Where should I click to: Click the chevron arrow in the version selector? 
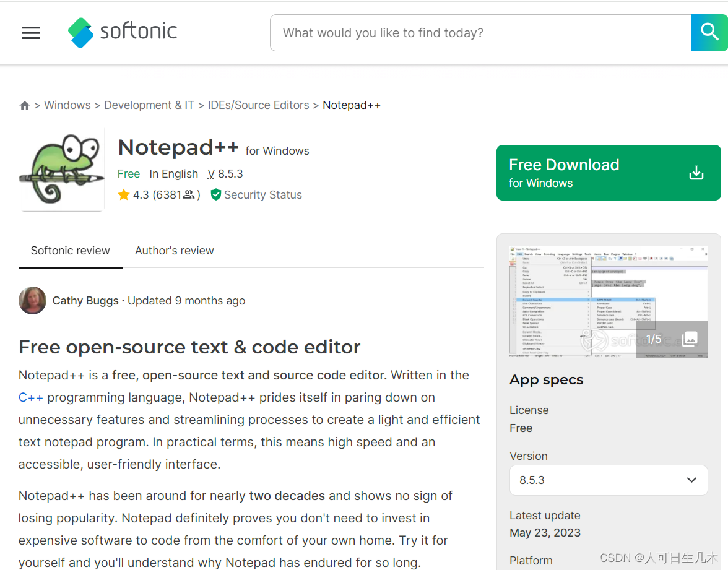[x=692, y=480]
